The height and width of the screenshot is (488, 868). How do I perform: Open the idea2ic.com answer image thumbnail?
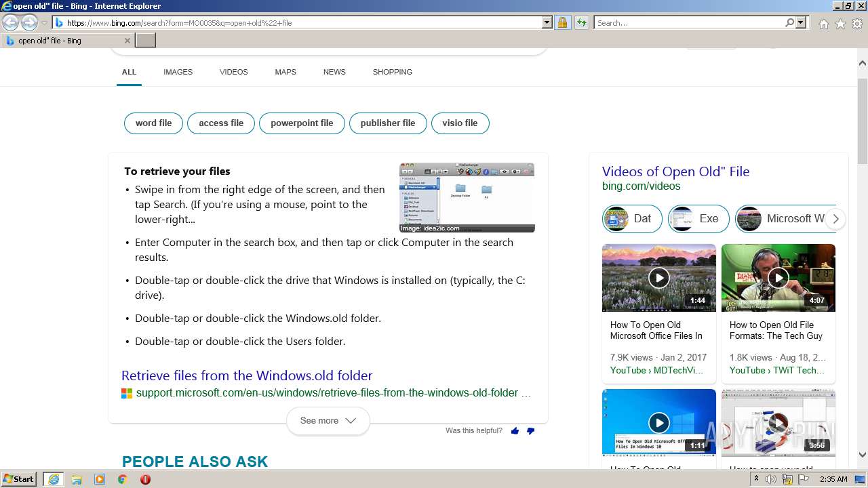click(467, 197)
